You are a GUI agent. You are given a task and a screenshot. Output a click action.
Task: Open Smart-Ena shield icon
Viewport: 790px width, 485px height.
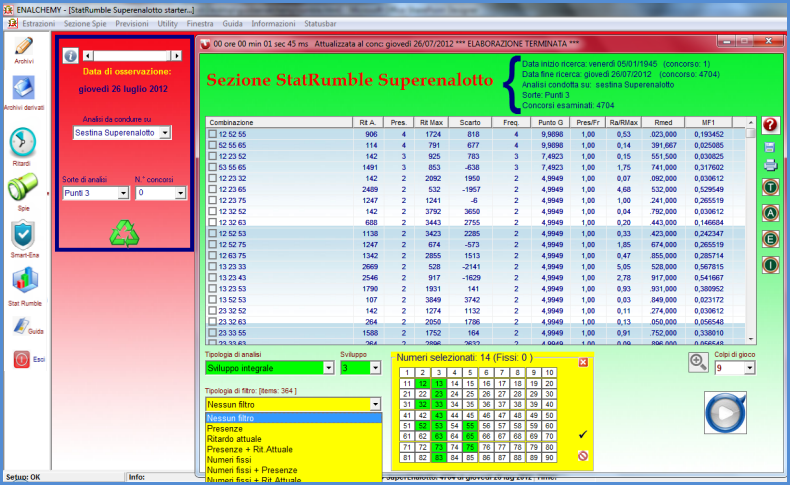pos(23,235)
